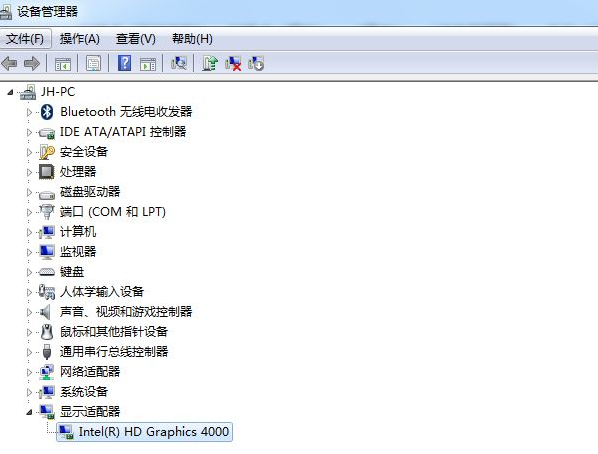598x454 pixels.
Task: Select 通用串行总线控制器 label
Action: [114, 351]
